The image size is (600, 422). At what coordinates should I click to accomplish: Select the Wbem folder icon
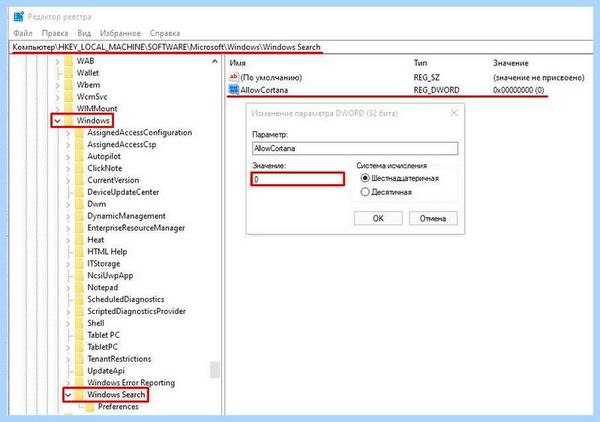point(68,85)
